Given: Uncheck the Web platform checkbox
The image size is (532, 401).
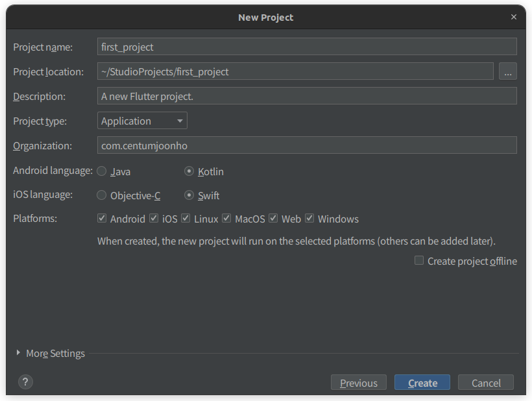Looking at the screenshot, I should pos(273,218).
